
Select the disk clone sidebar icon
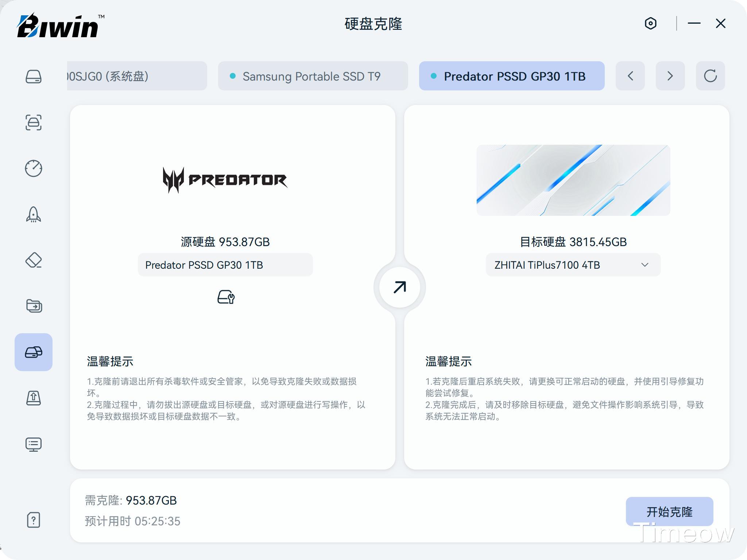pos(34,352)
